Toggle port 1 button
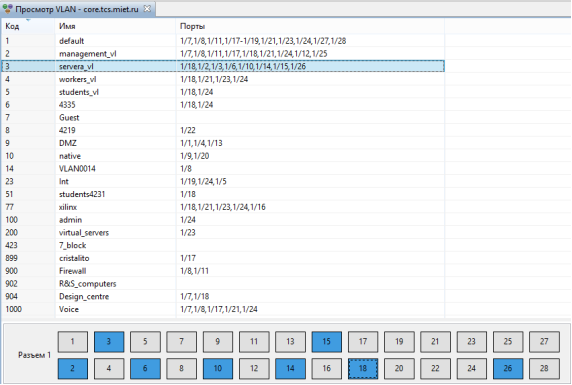The image size is (572, 385). [73, 342]
